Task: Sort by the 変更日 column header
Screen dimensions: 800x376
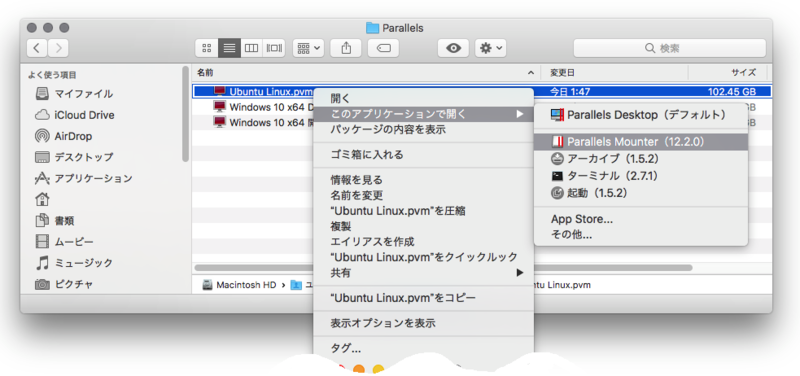Action: point(614,72)
